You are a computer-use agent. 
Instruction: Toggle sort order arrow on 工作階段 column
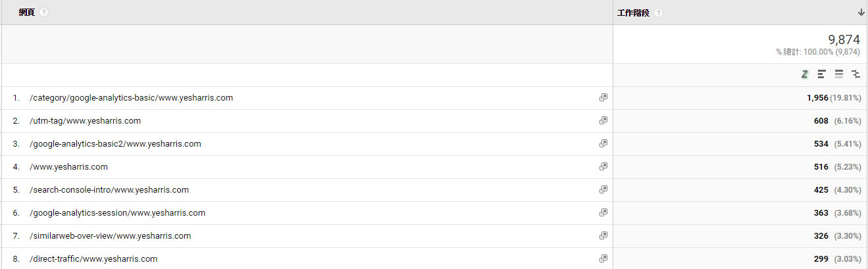tap(861, 12)
